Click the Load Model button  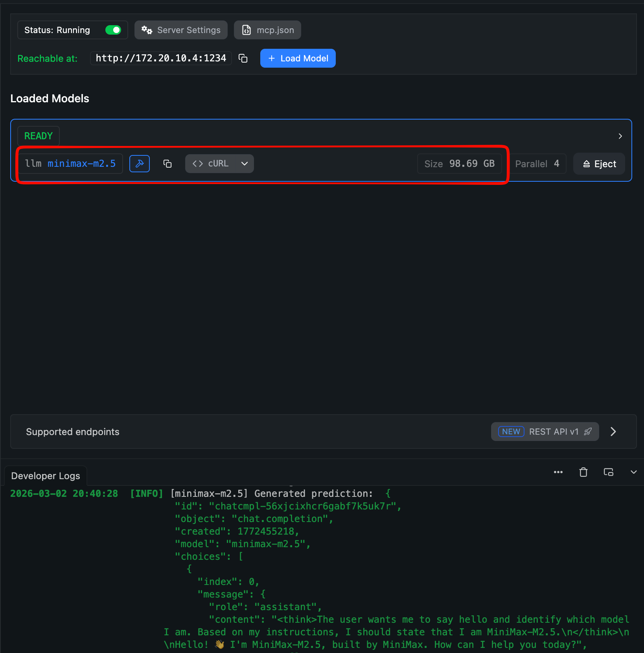(298, 58)
